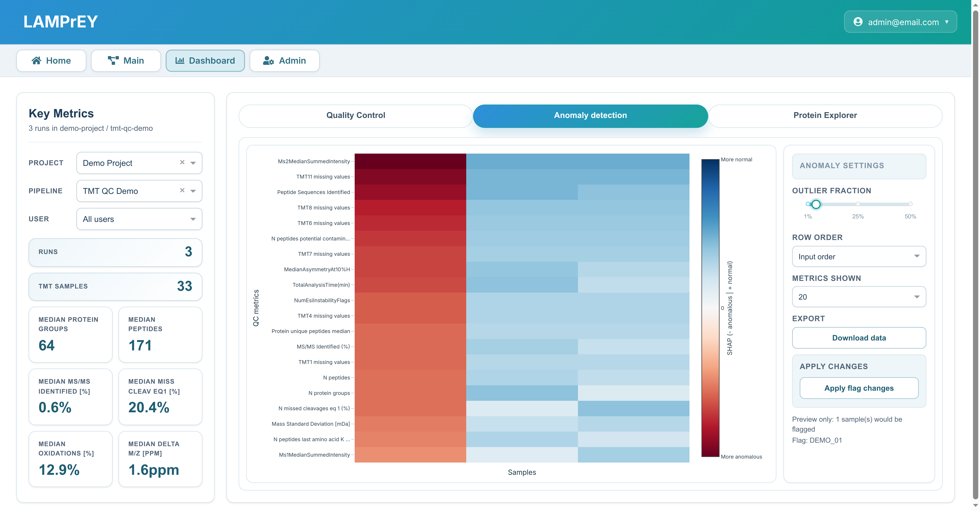
Task: Click the Home house icon
Action: click(36, 61)
